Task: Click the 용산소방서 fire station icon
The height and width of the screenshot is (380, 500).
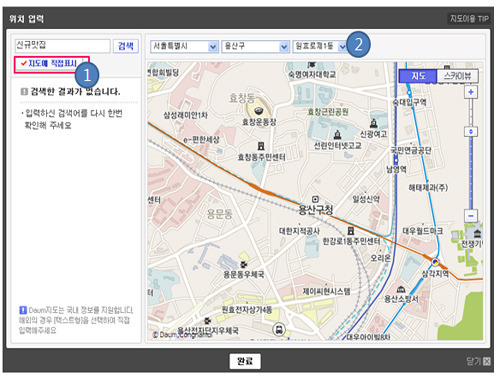Action: [x=401, y=289]
